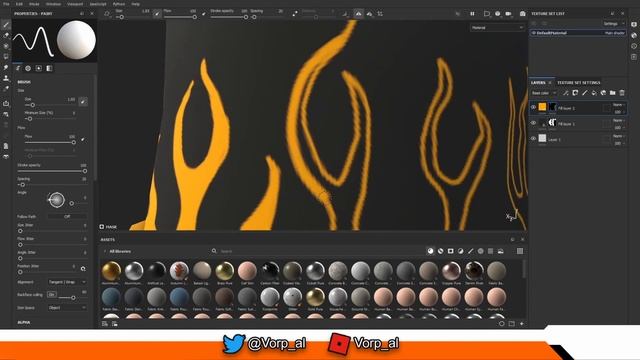Add a mask using the mask icon
640x360 pixels.
(575, 93)
